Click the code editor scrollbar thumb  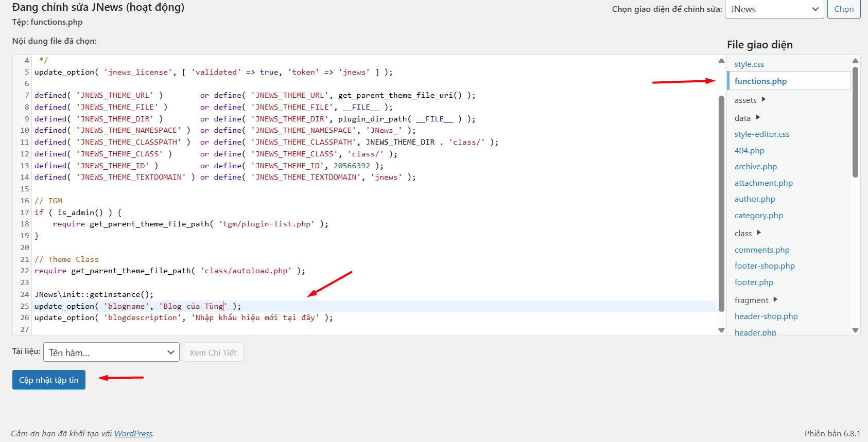pyautogui.click(x=721, y=203)
